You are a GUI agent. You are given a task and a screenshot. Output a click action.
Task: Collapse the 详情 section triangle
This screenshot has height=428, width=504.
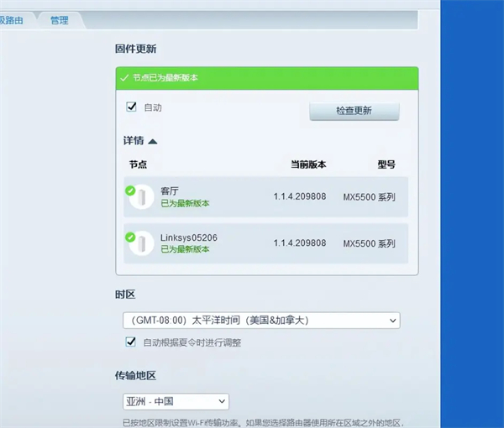pyautogui.click(x=153, y=142)
